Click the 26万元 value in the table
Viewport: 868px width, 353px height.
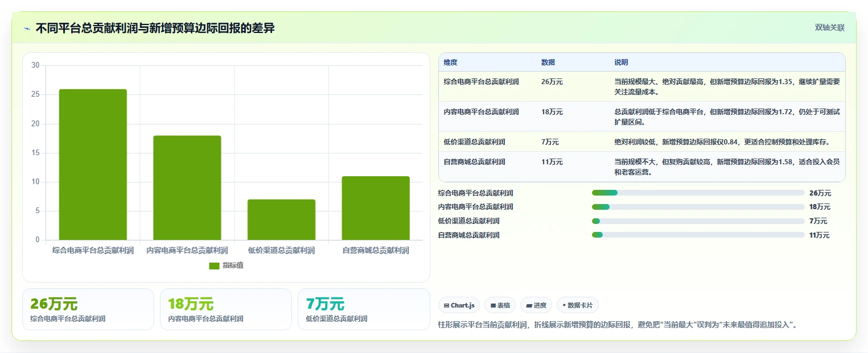tap(552, 82)
